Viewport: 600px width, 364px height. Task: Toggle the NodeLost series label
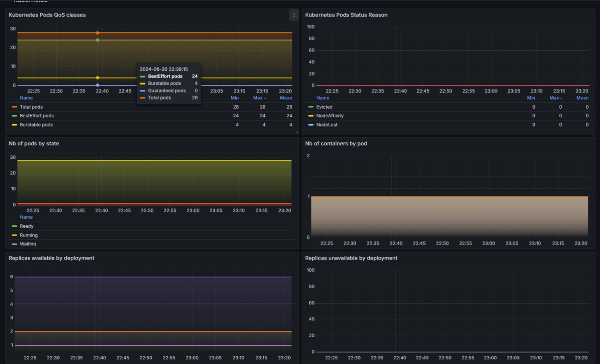click(327, 125)
